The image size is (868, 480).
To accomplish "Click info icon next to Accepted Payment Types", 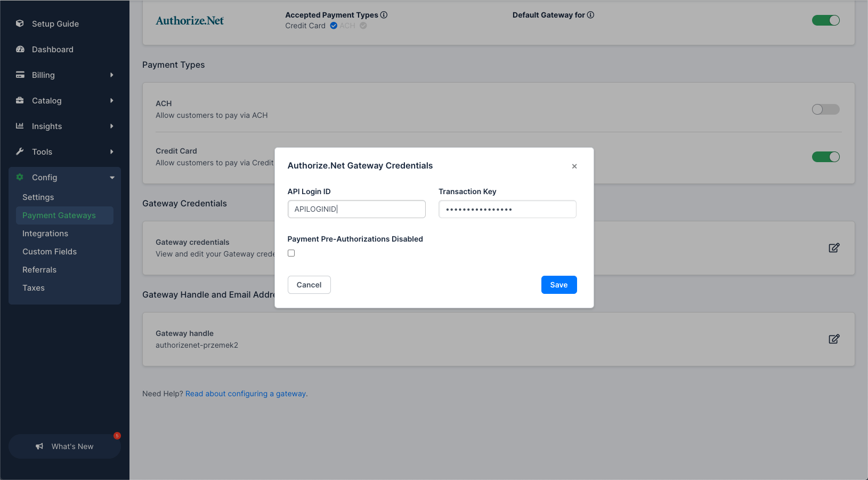I will click(384, 15).
